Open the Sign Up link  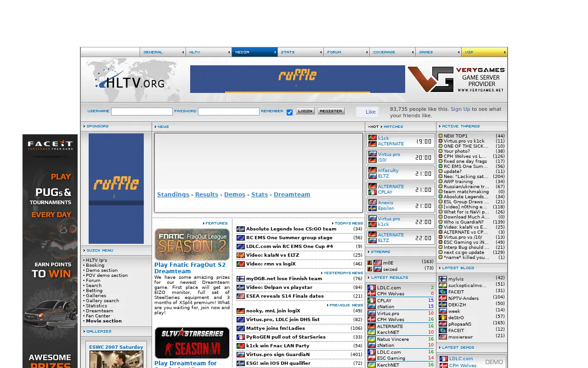(460, 109)
